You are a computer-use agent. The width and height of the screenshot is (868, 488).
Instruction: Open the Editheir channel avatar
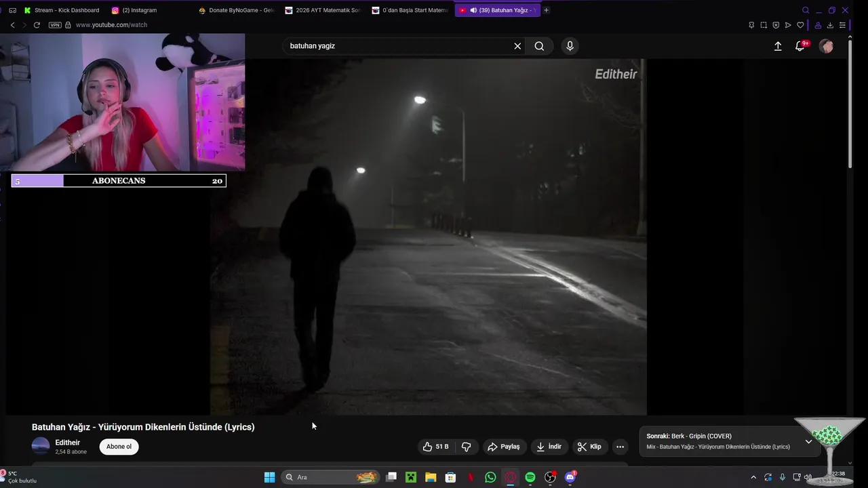pos(41,446)
